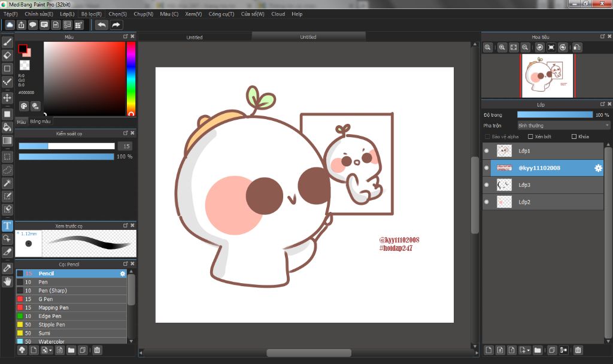Open the Cloud menu
This screenshot has width=613, height=364.
(278, 14)
